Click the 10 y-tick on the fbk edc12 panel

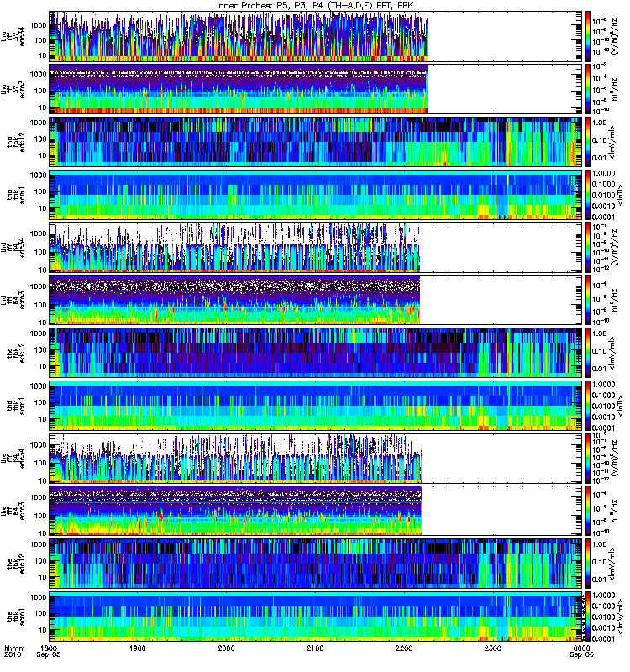coord(43,577)
